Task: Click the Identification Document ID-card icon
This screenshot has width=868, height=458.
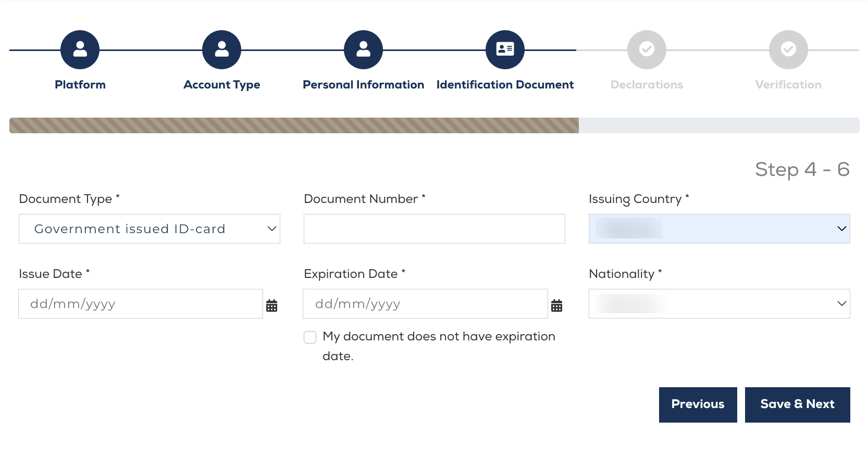Action: click(x=505, y=49)
